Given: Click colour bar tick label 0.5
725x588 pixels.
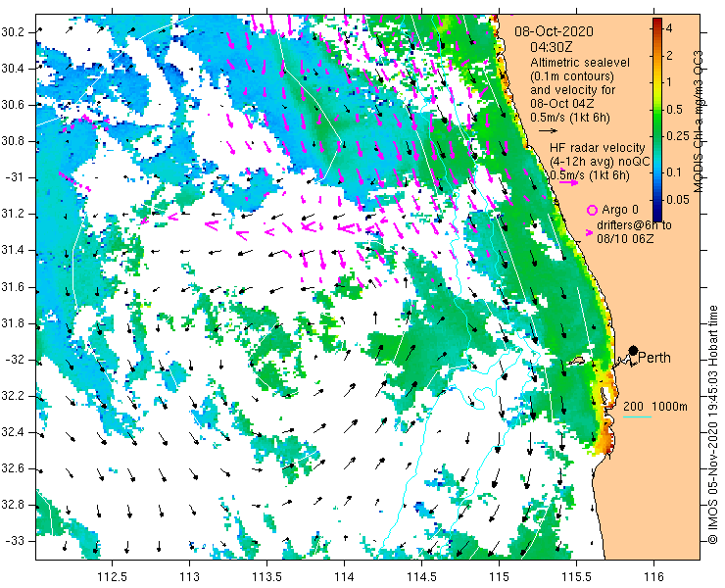Looking at the screenshot, I should pyautogui.click(x=674, y=110).
